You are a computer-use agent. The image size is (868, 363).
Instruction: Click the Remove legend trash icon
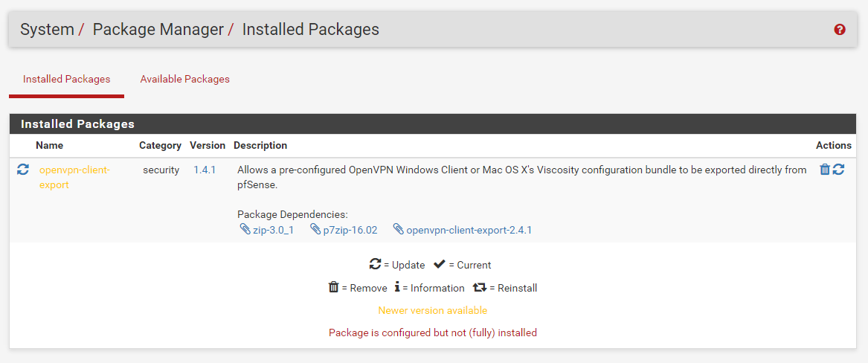click(334, 287)
